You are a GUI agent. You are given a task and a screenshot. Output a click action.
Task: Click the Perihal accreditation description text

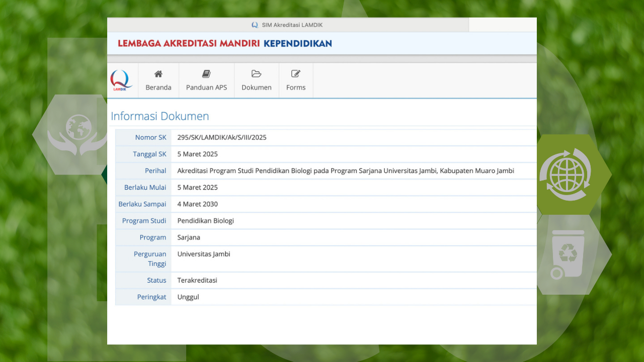tap(345, 170)
